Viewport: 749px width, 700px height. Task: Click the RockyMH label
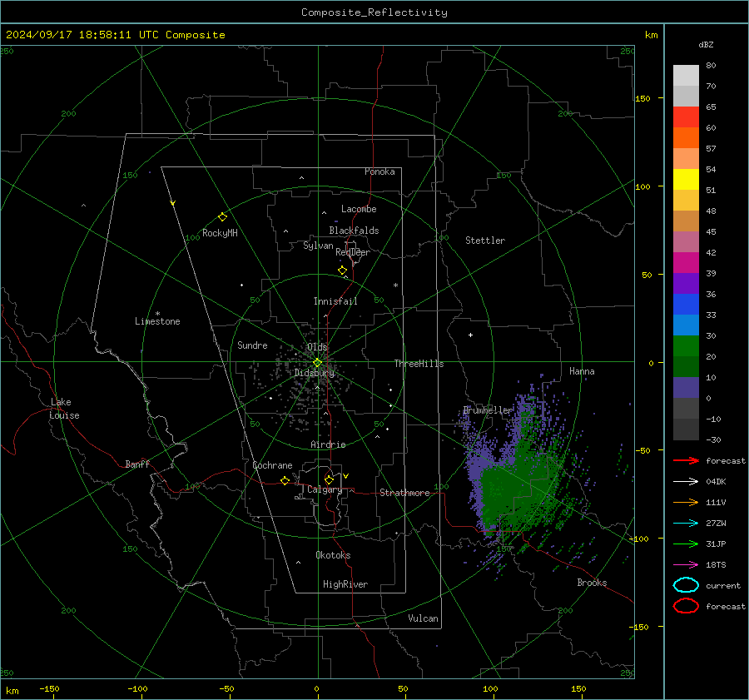220,233
